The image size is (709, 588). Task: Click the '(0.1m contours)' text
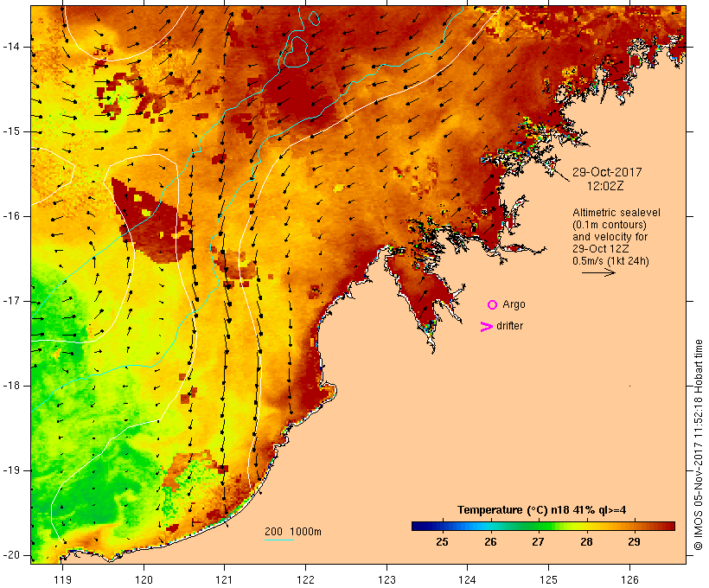pos(610,225)
